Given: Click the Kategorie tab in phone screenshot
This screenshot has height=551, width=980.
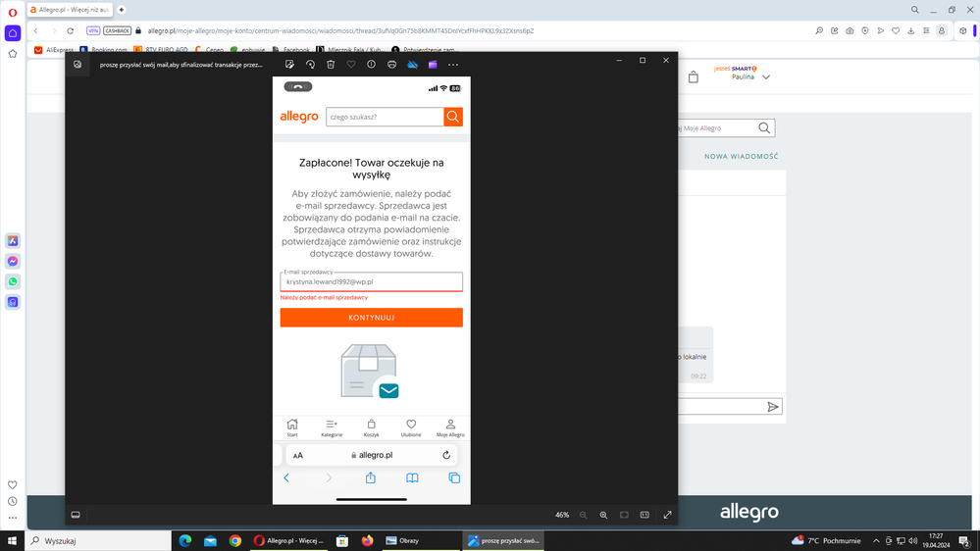Looking at the screenshot, I should (332, 427).
